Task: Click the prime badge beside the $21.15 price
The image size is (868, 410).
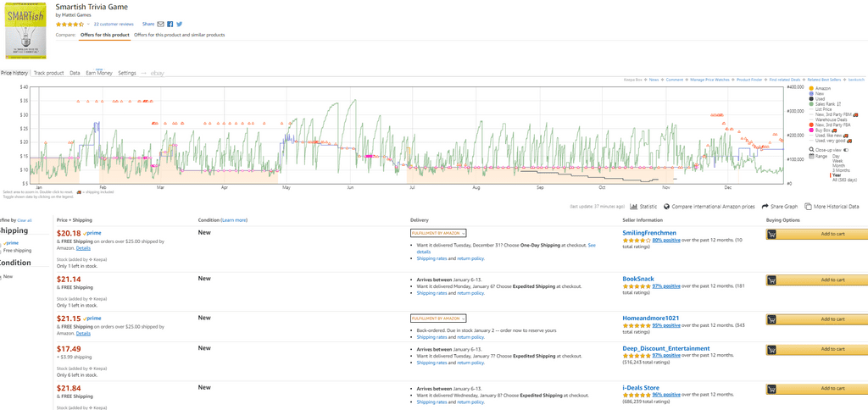Action: pyautogui.click(x=92, y=319)
